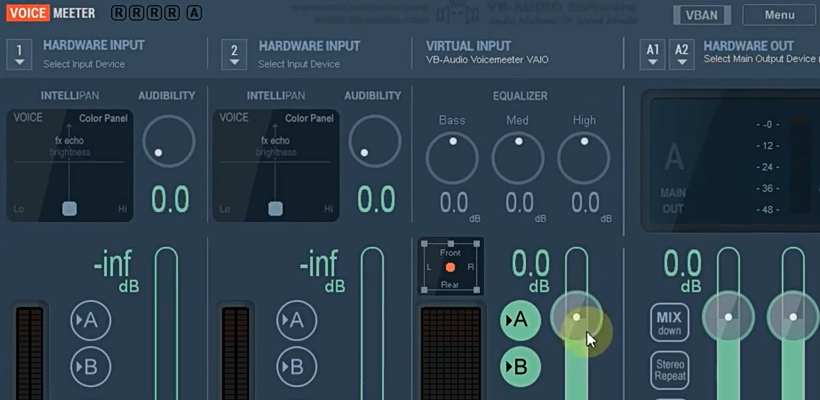Expand the A2 output device selector
The width and height of the screenshot is (820, 400).
(681, 54)
